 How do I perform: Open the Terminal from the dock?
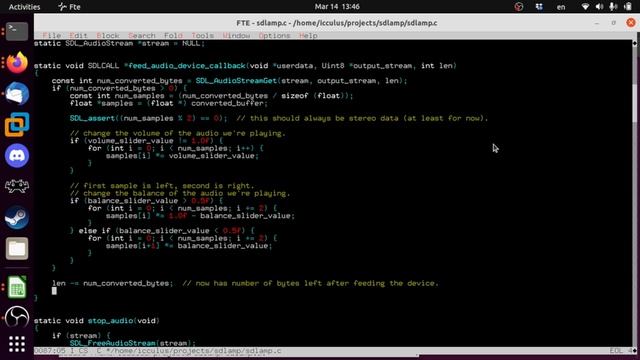[x=17, y=31]
